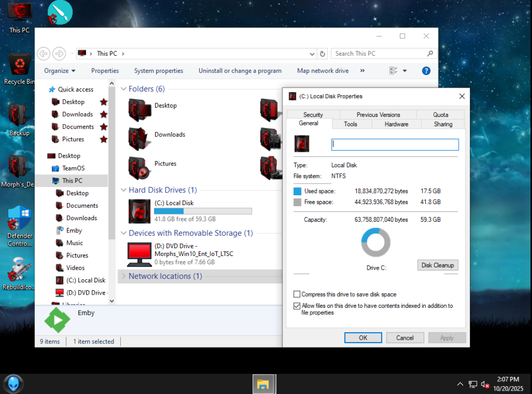Image resolution: width=532 pixels, height=394 pixels.
Task: Switch to the Quota tab
Action: (x=440, y=115)
